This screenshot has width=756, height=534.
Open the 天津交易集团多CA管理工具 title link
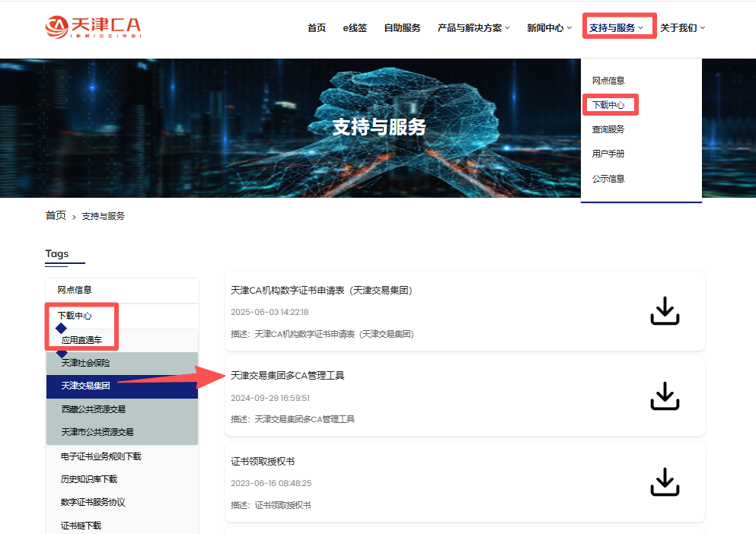[x=288, y=376]
